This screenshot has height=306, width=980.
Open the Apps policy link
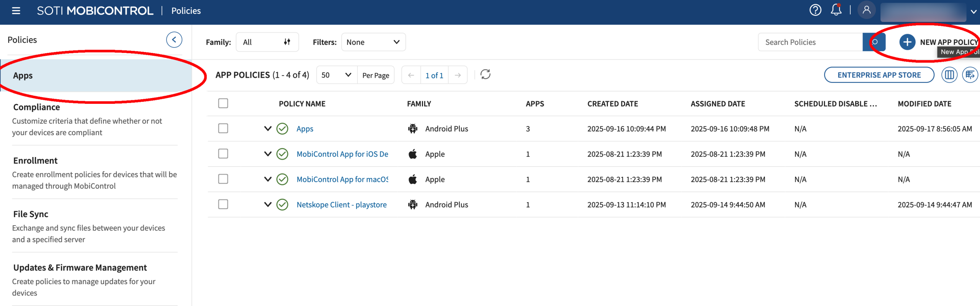click(305, 129)
